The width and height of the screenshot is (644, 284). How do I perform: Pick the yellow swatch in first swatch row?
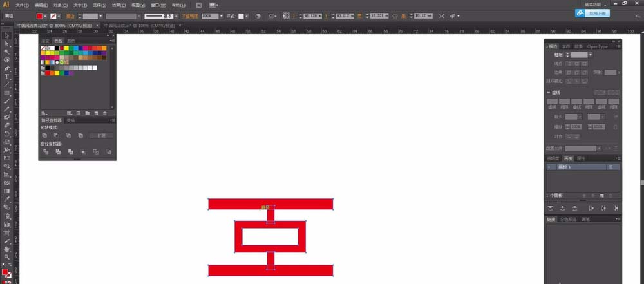(66, 48)
